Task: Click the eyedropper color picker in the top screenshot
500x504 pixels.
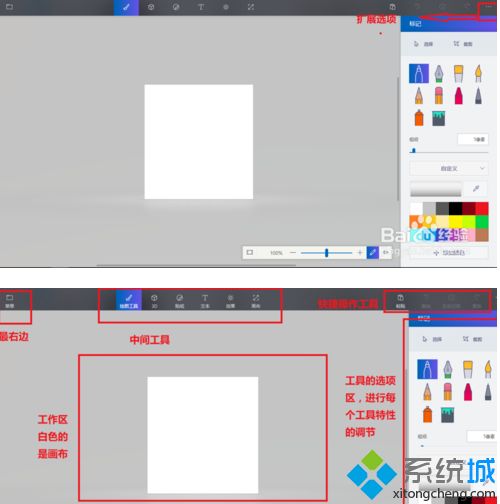Action: coord(476,189)
